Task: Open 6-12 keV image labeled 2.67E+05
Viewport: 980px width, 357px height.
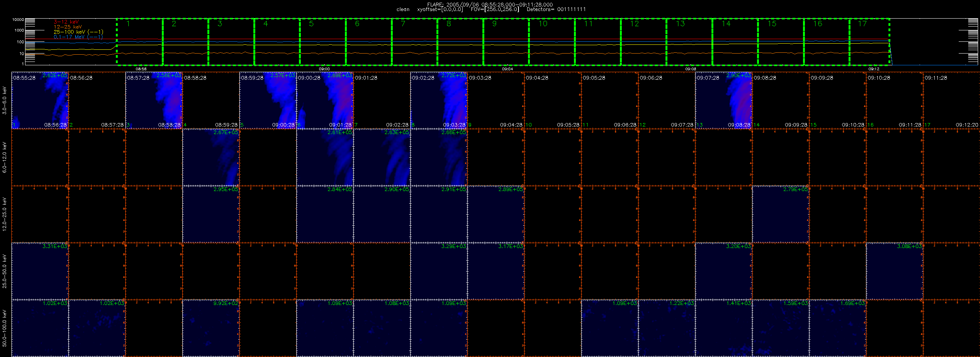Action: (211, 157)
